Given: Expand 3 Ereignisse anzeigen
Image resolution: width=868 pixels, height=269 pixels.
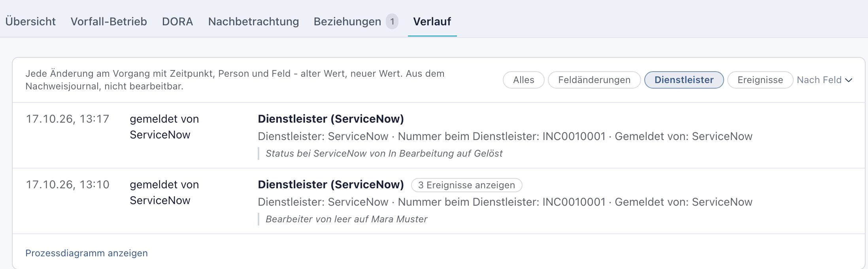Looking at the screenshot, I should click(466, 185).
